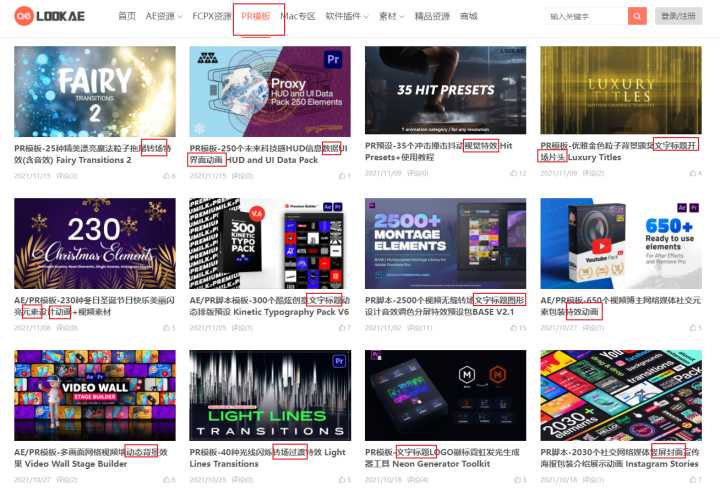Open the Light Lines Transitions thumbnail
Screen dimensions: 720x491
[269, 395]
